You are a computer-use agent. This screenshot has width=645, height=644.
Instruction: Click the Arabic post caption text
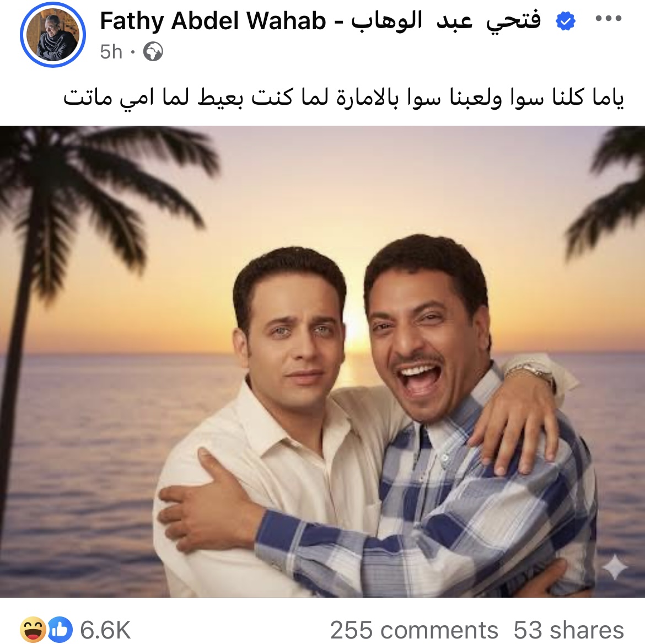click(343, 98)
